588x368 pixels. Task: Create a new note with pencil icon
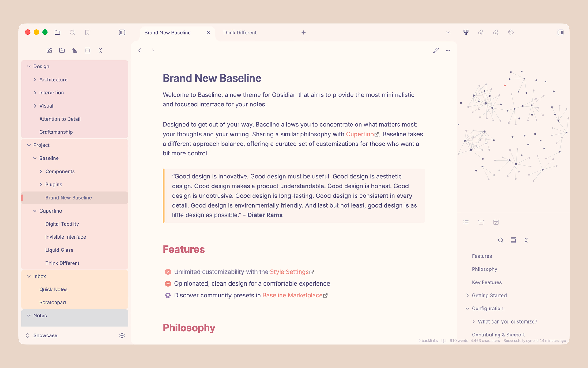click(49, 51)
